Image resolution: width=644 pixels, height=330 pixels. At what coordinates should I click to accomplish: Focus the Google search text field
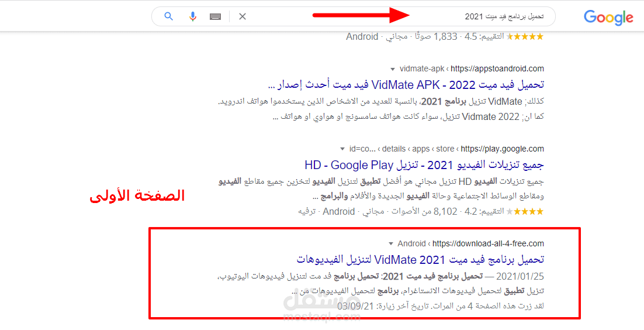[x=353, y=16]
